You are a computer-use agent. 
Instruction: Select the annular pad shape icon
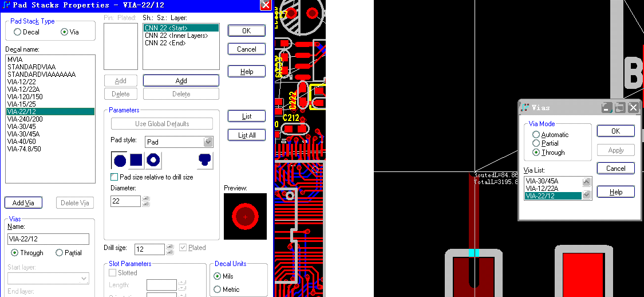pyautogui.click(x=153, y=161)
